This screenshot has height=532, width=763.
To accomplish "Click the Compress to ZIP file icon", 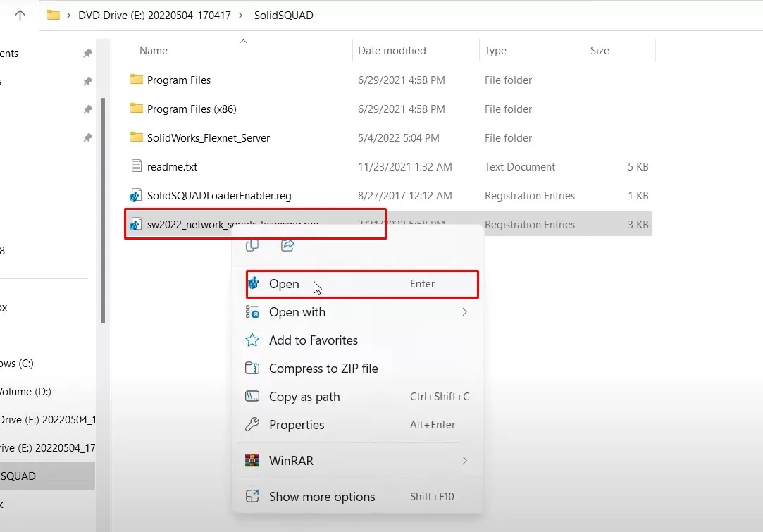I will click(252, 369).
